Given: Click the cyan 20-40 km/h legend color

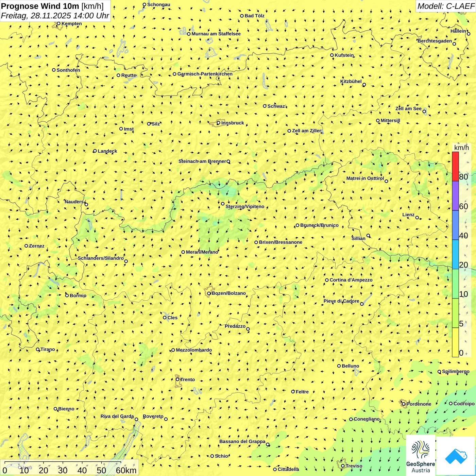Looking at the screenshot, I should tap(455, 255).
